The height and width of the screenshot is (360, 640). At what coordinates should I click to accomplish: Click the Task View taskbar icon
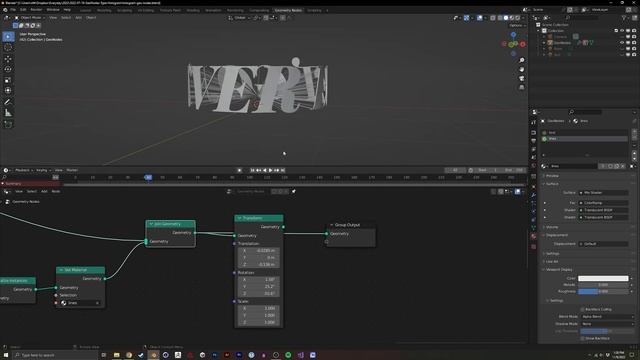coord(104,355)
